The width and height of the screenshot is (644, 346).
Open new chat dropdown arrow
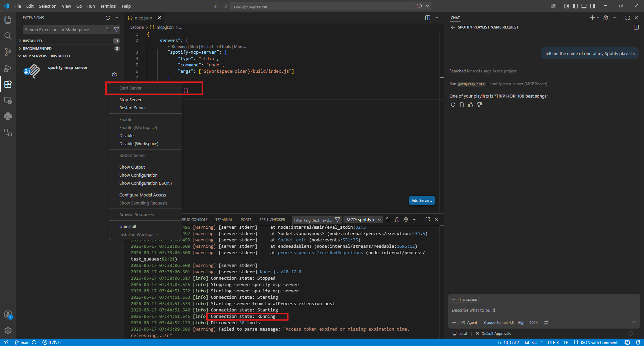[x=598, y=18]
